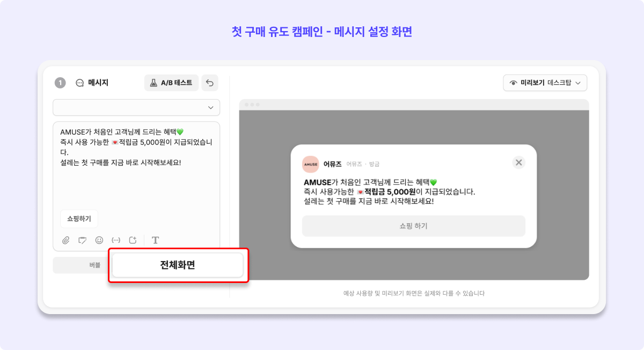644x350 pixels.
Task: Click the 쇼핑 하기 button in preview popup
Action: pos(414,226)
